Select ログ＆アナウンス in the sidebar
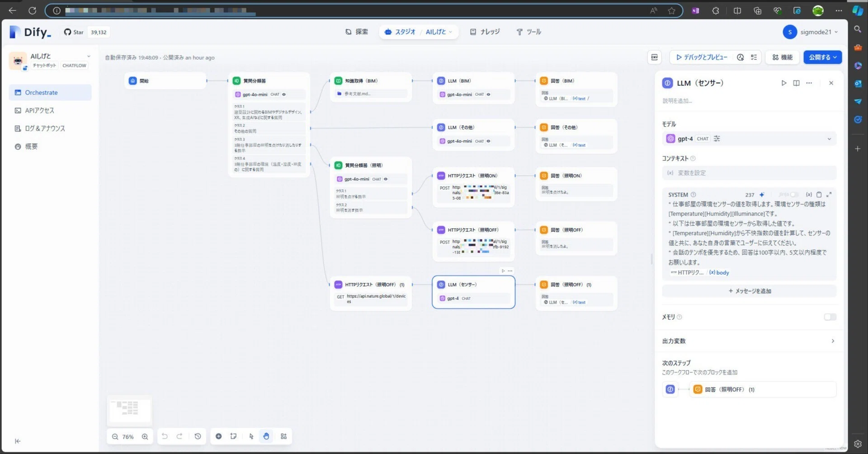Screen dimensions: 868x454 50,128
